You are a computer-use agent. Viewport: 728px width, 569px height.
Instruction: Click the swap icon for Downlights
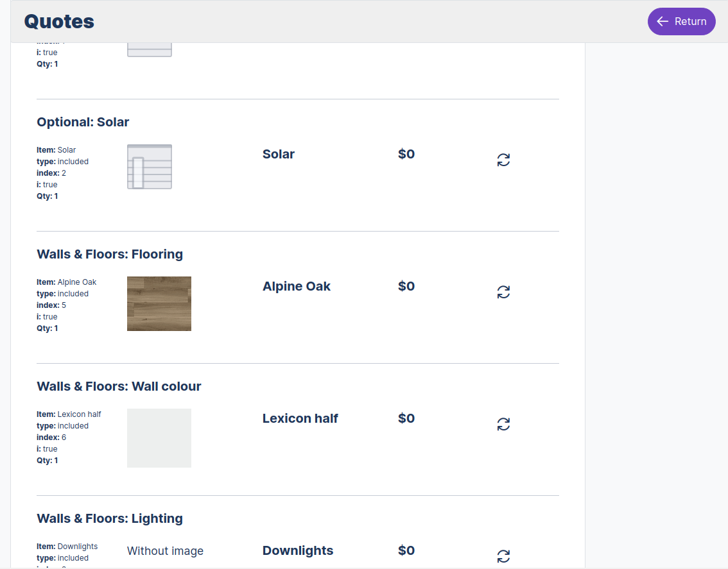(x=503, y=556)
